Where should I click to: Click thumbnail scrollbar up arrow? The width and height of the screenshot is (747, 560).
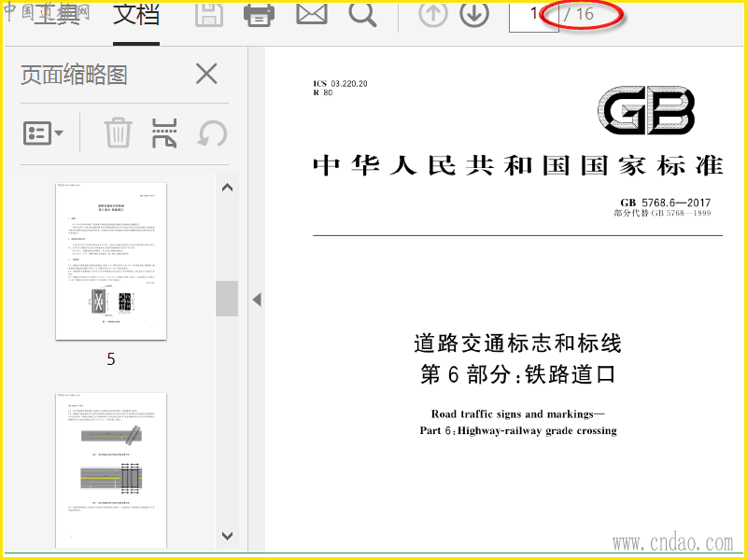[x=227, y=188]
